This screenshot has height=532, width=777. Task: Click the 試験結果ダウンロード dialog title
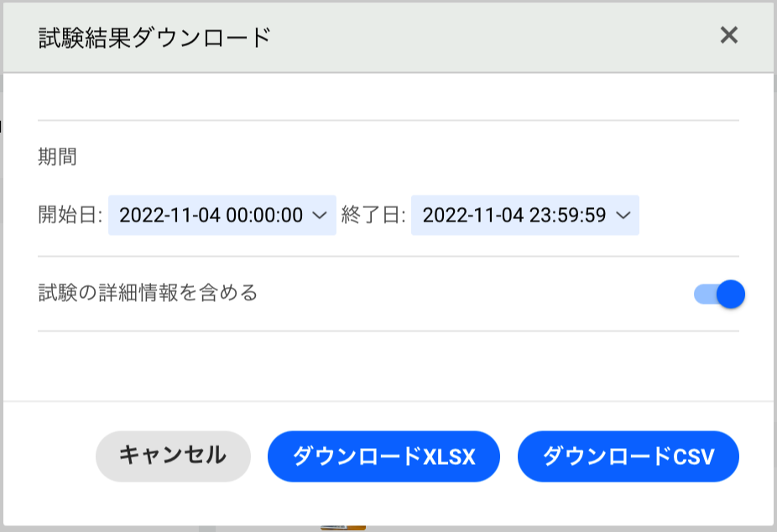pyautogui.click(x=154, y=38)
